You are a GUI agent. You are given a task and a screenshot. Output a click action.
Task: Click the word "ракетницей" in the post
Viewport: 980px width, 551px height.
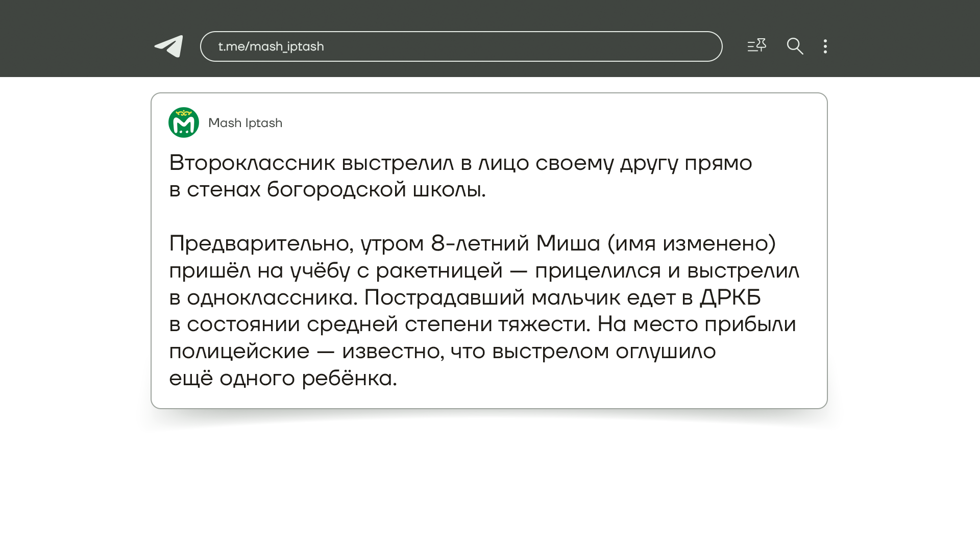[439, 271]
